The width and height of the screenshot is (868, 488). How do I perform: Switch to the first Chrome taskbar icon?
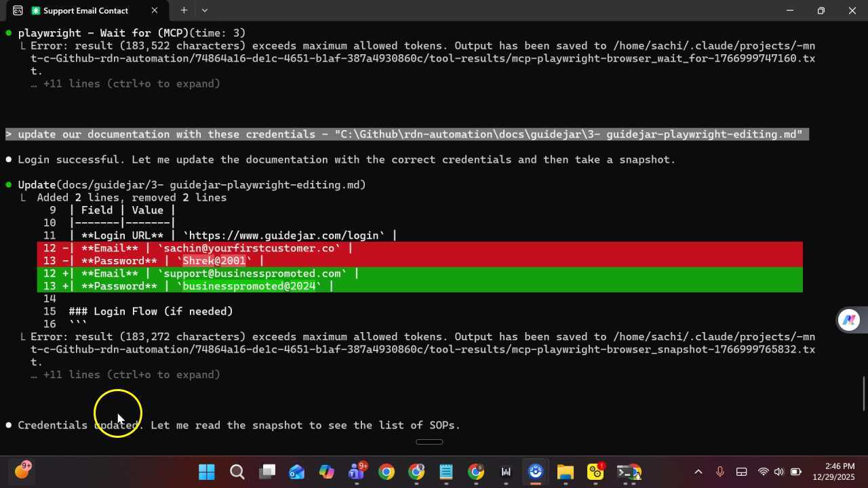click(x=387, y=472)
